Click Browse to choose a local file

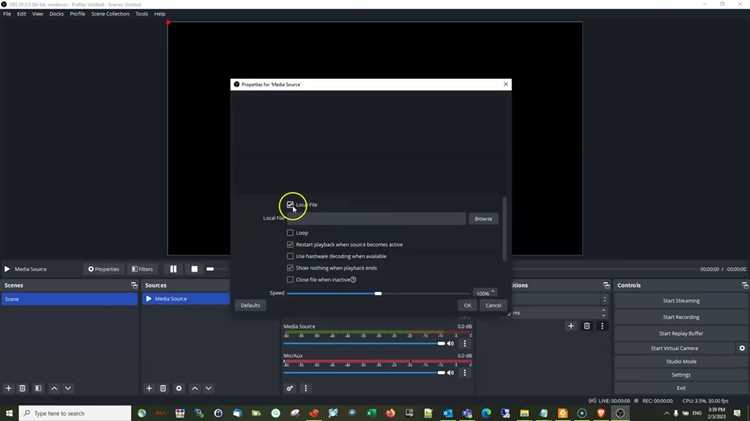[x=483, y=219]
